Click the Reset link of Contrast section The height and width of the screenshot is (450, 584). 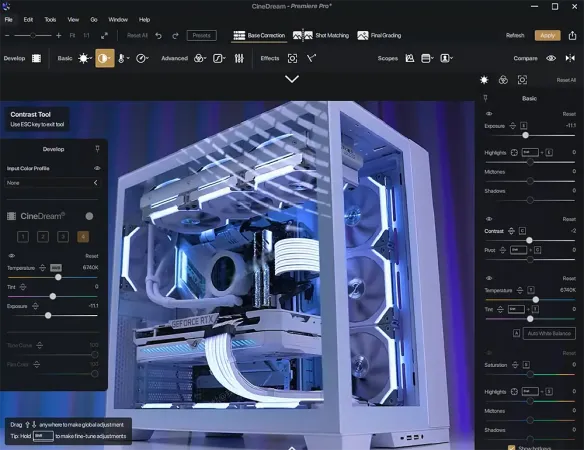[569, 219]
